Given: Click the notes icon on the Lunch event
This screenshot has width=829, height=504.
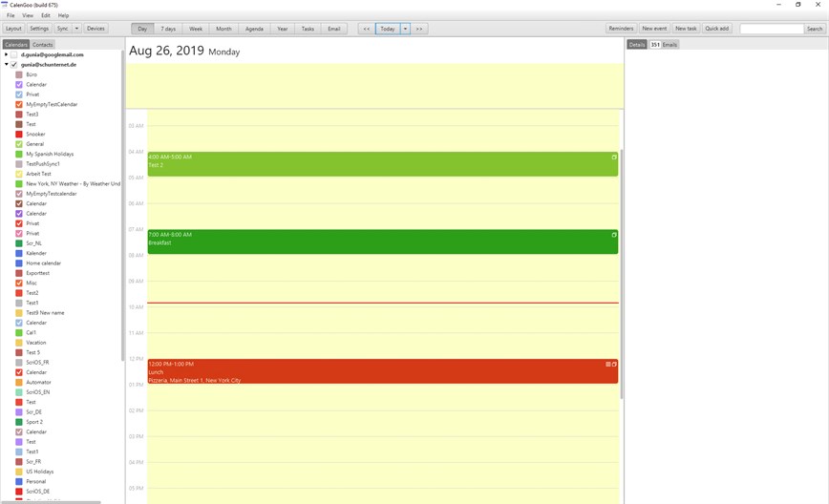Looking at the screenshot, I should tap(607, 364).
